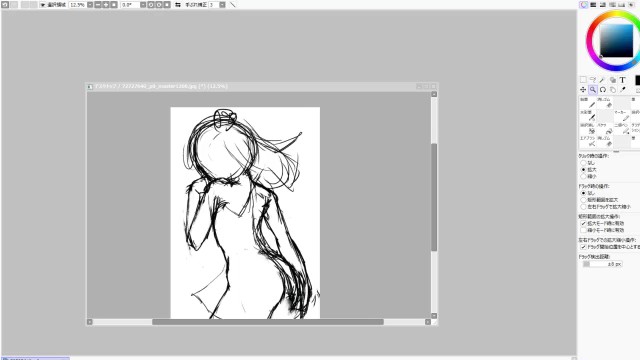The height and width of the screenshot is (360, 640).
Task: Rotate canvas counterclockwise button
Action: click(151, 5)
